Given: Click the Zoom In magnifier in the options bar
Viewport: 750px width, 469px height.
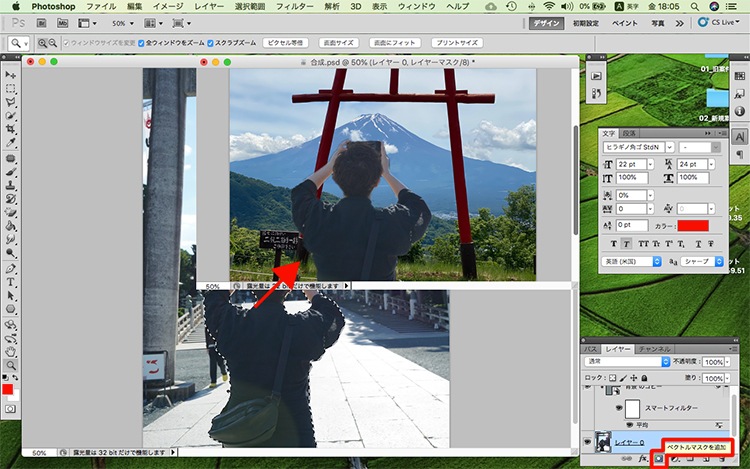Looking at the screenshot, I should [42, 43].
